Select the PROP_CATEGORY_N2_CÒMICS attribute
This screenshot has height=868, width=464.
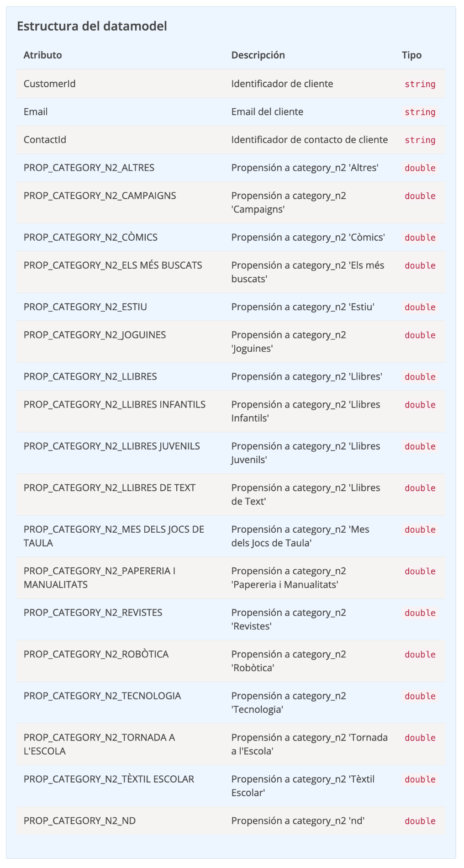point(90,238)
